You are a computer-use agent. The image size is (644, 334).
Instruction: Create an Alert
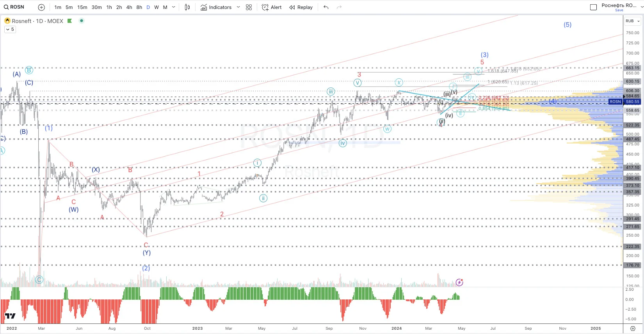click(272, 7)
